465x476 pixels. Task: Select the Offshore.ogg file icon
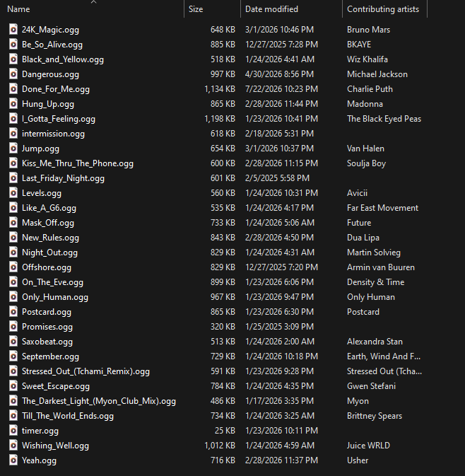(13, 267)
